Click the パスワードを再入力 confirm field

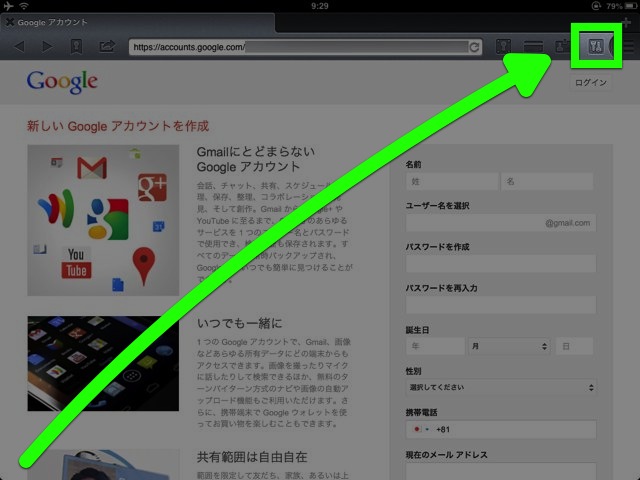tap(501, 305)
